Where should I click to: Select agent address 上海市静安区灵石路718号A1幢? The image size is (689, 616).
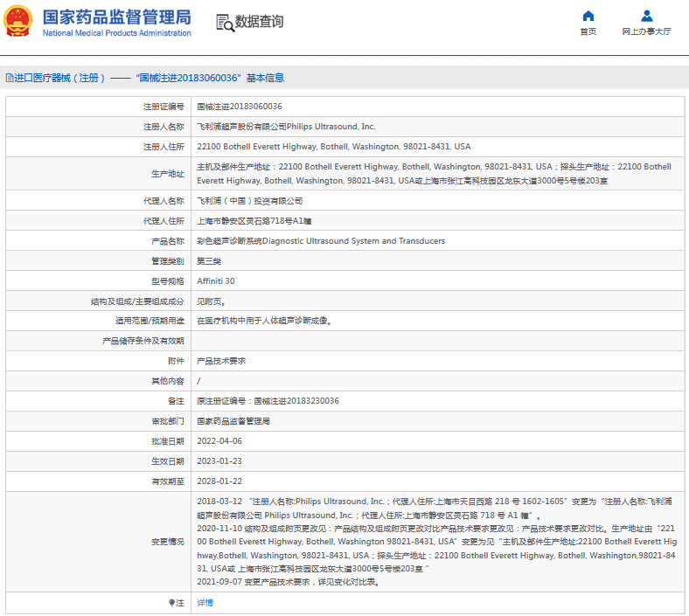[x=254, y=221]
